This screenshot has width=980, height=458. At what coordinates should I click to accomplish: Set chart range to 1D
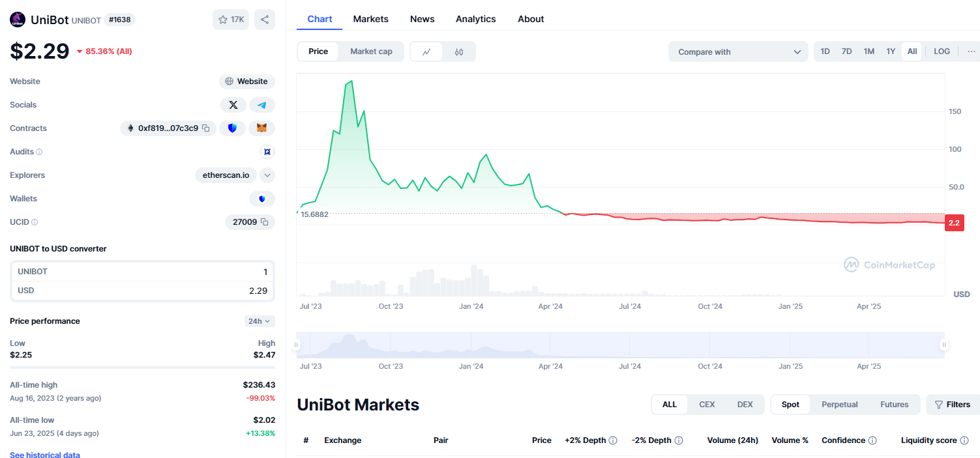click(825, 51)
